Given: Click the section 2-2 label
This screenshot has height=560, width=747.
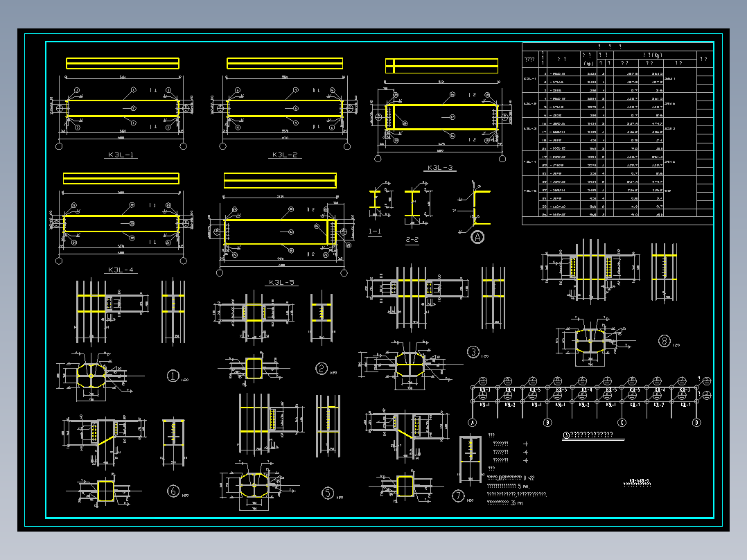Looking at the screenshot, I should click(x=412, y=240).
